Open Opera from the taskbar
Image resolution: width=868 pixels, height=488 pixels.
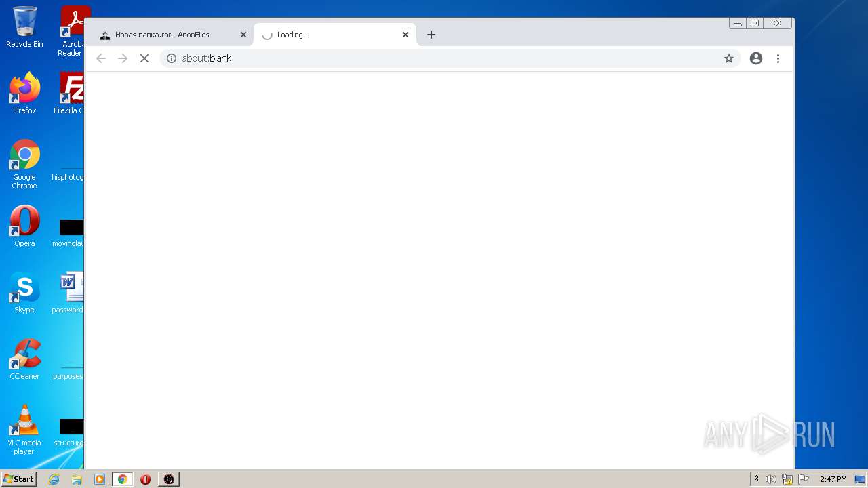(x=145, y=479)
